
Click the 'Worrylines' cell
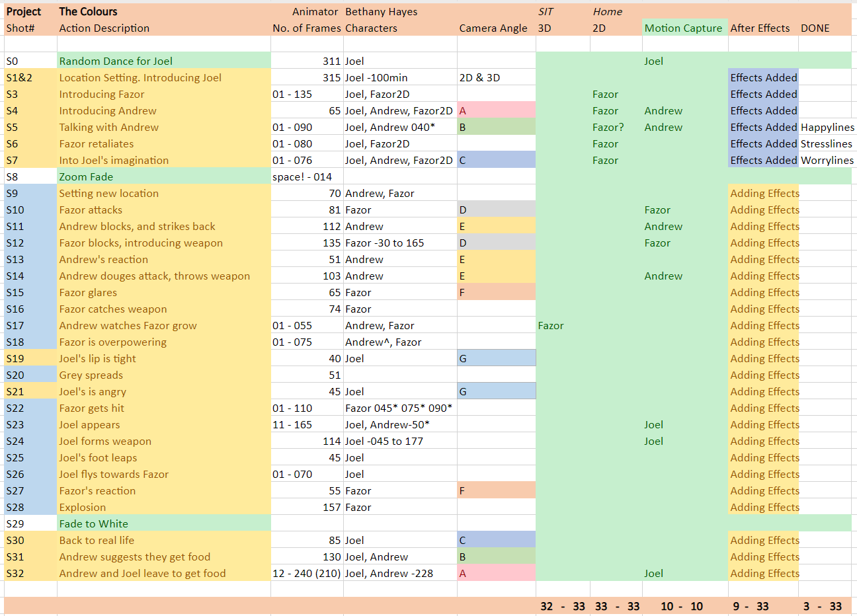pos(827,160)
